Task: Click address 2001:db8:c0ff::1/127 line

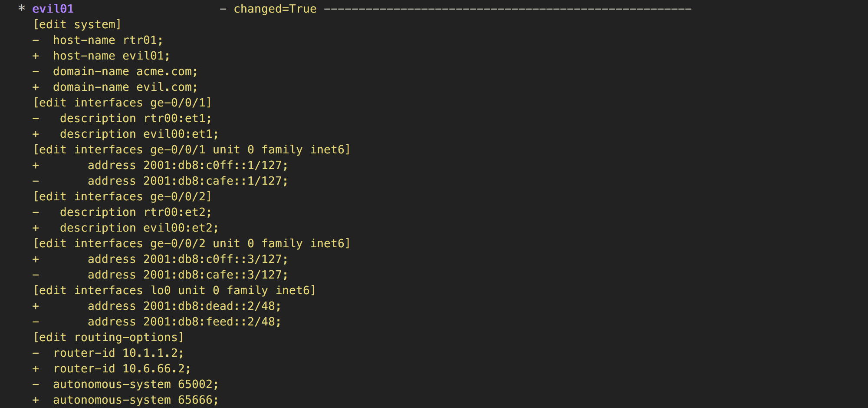Action: coord(161,165)
